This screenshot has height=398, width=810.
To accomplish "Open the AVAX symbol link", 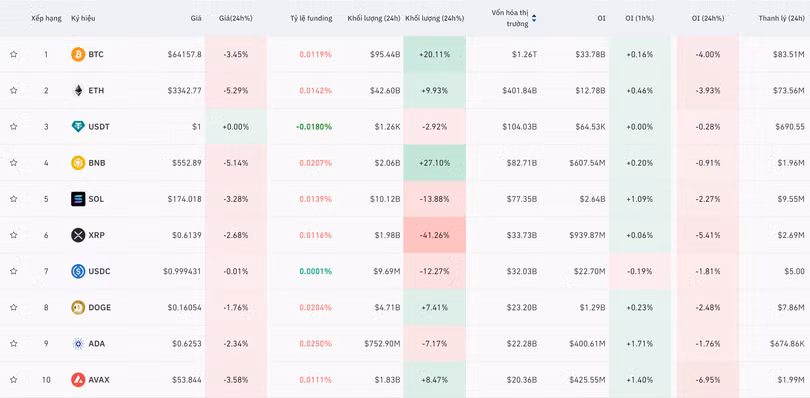I will coord(99,380).
